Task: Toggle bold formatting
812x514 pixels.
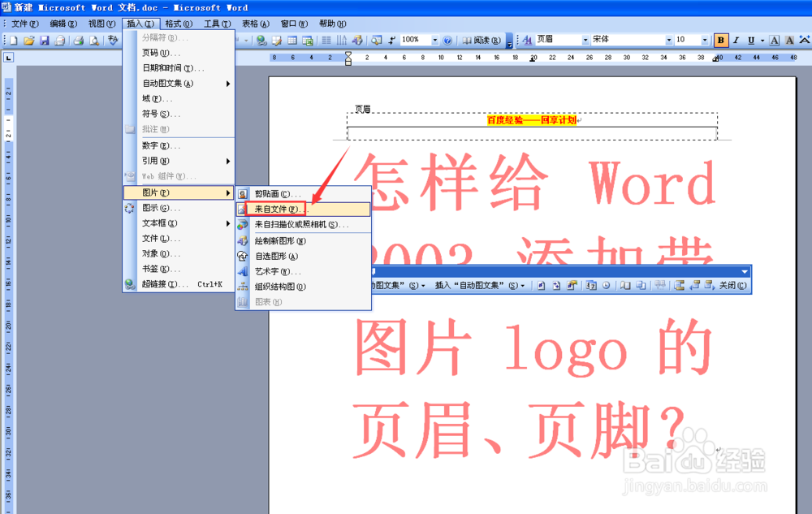Action: [719, 39]
